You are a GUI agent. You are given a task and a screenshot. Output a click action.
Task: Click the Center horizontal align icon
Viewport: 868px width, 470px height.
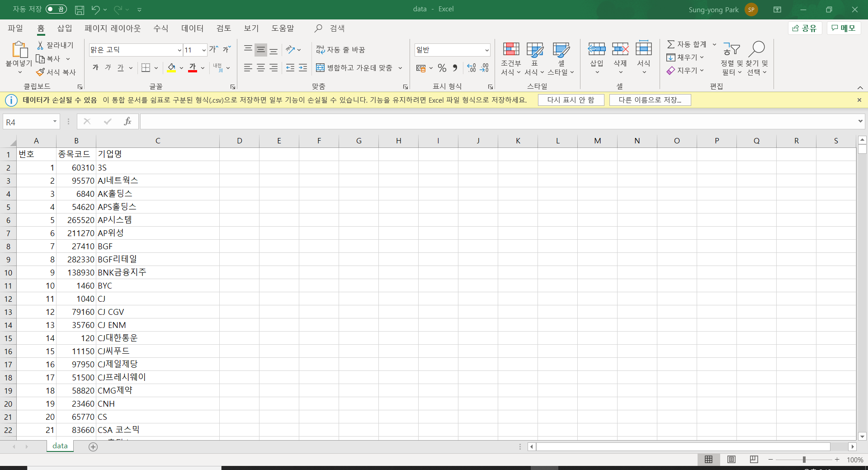[261, 68]
